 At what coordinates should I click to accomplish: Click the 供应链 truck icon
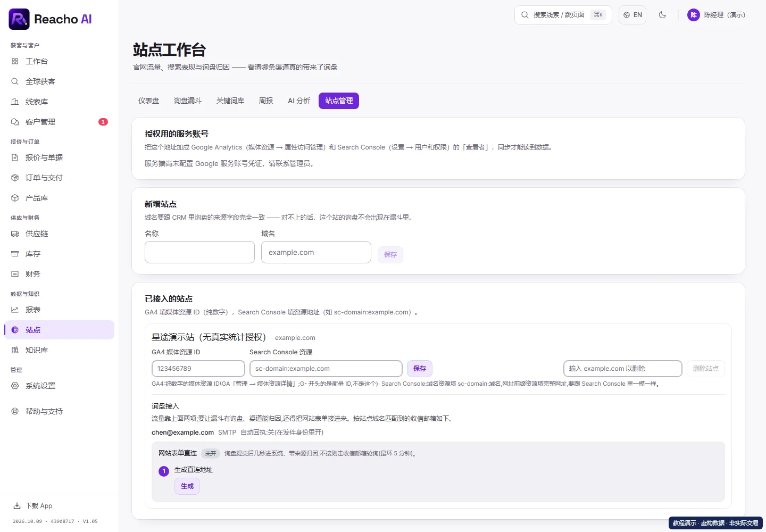15,234
